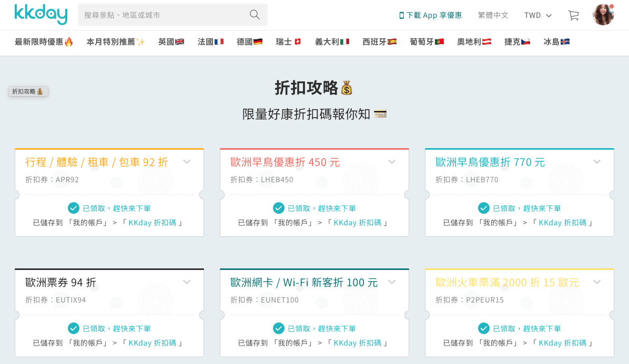The width and height of the screenshot is (629, 364).
Task: Click the checkmark icon on APR92 coupon card
Action: [74, 207]
